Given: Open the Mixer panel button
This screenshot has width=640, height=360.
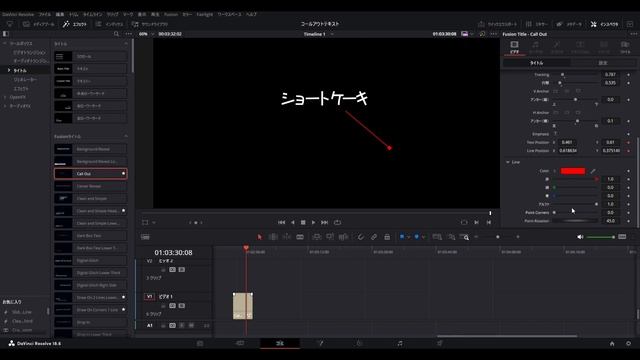Looking at the screenshot, I should click(537, 24).
